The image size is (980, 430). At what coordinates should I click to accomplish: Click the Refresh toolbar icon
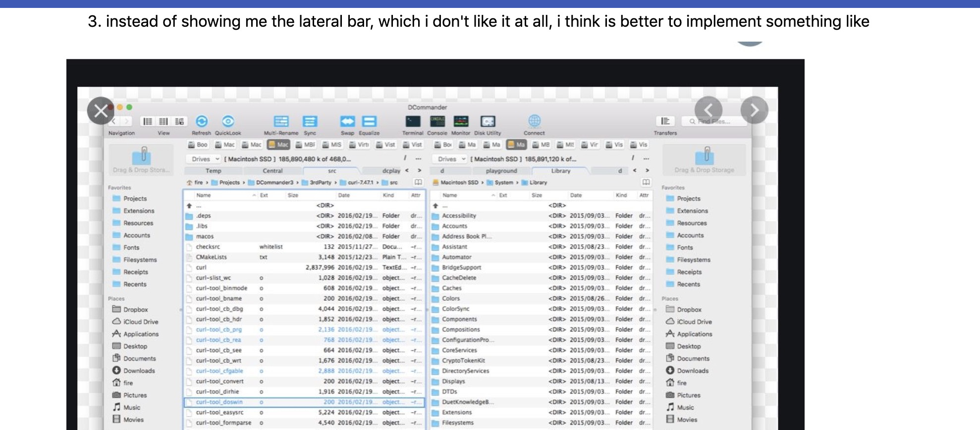coord(202,121)
